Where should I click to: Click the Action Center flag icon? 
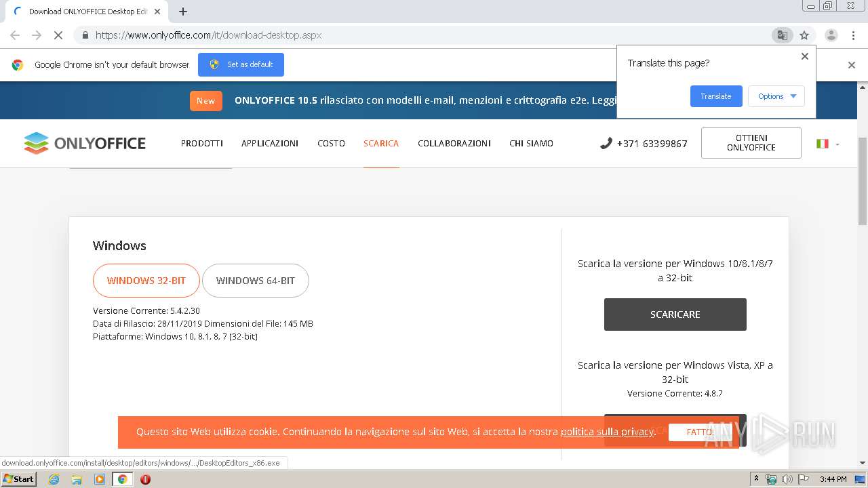click(x=803, y=479)
